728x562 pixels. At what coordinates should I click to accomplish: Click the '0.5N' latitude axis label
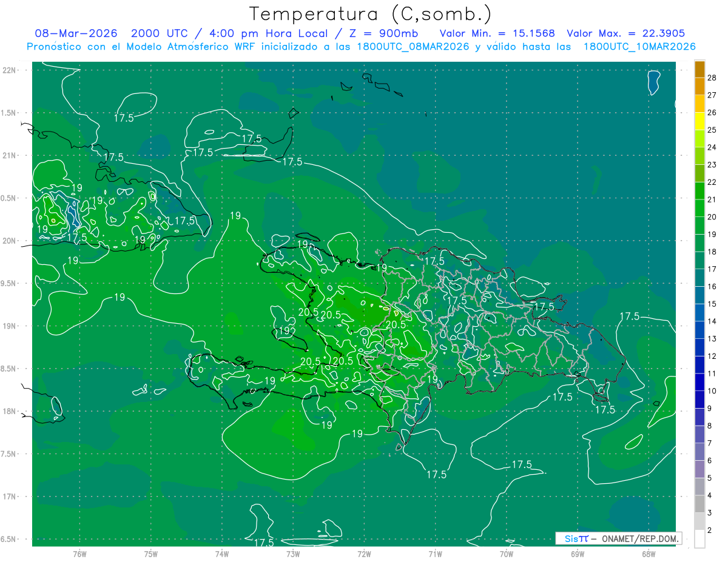(9, 198)
